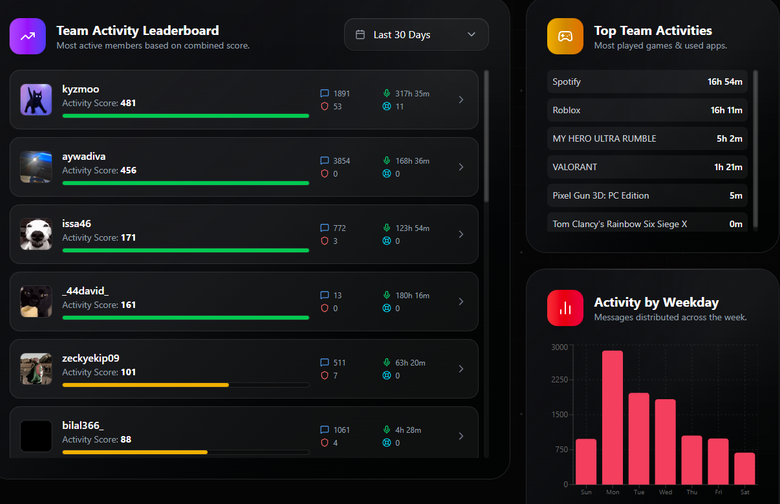This screenshot has width=780, height=504.
Task: Expand bilal366_'s row chevron
Action: pyautogui.click(x=460, y=436)
